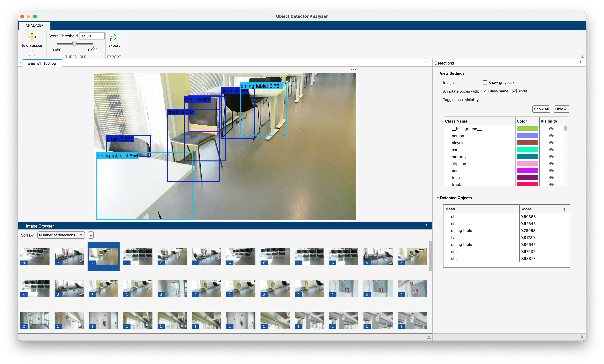This screenshot has height=364, width=604.
Task: Click the Show All button
Action: point(541,109)
